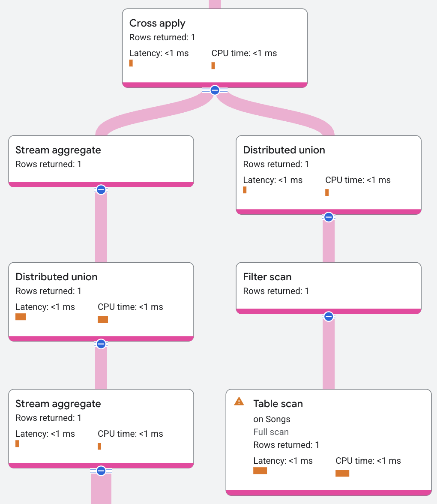Click the warning icon on Table scan node
Viewport: 437px width, 504px height.
pyautogui.click(x=238, y=401)
